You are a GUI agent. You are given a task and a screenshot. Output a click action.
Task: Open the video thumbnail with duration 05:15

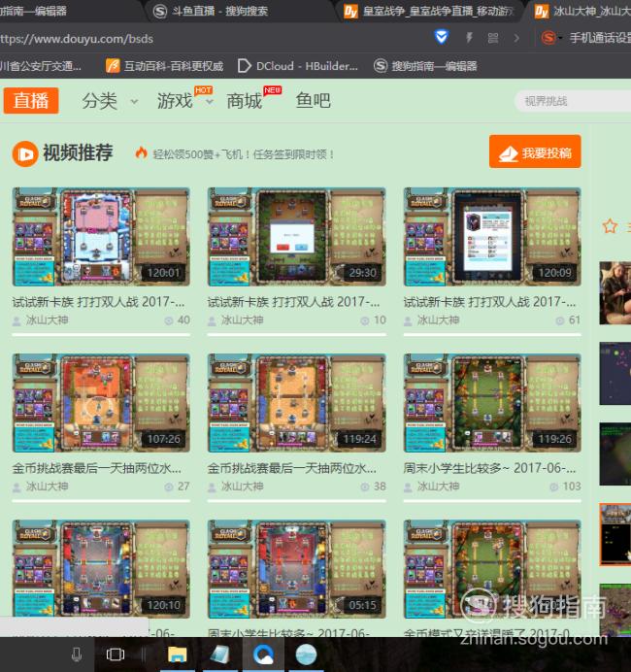[x=296, y=569]
